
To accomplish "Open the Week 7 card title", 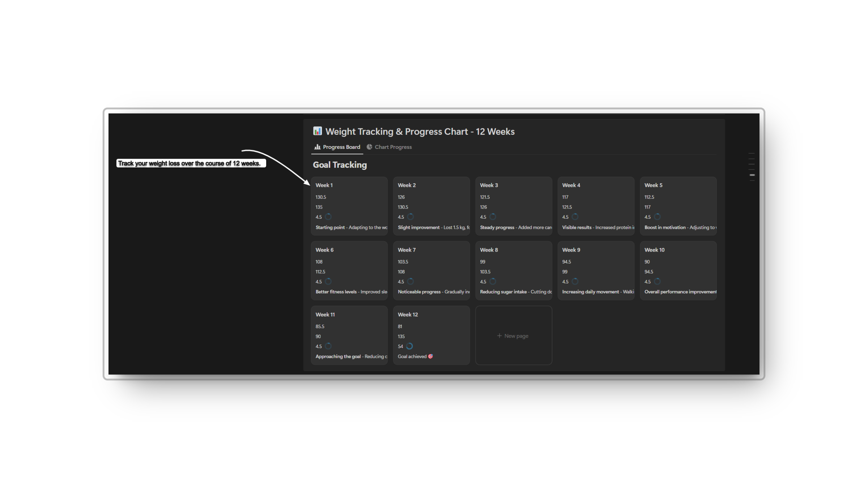I will pos(407,250).
